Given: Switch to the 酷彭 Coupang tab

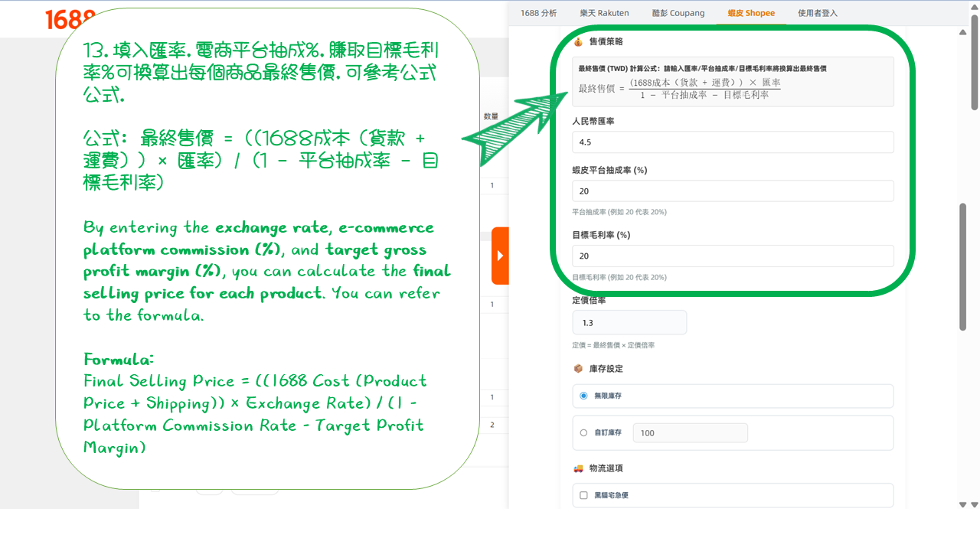Looking at the screenshot, I should coord(678,12).
